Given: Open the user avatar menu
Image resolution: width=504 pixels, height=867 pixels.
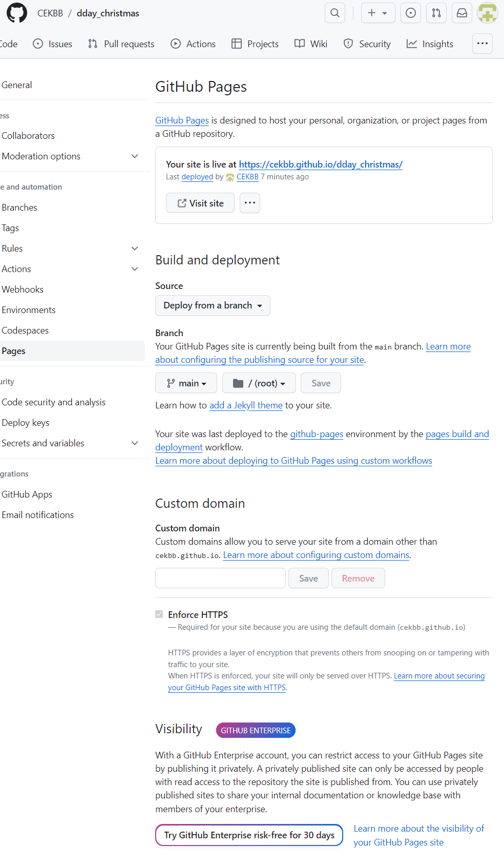Looking at the screenshot, I should [x=488, y=13].
